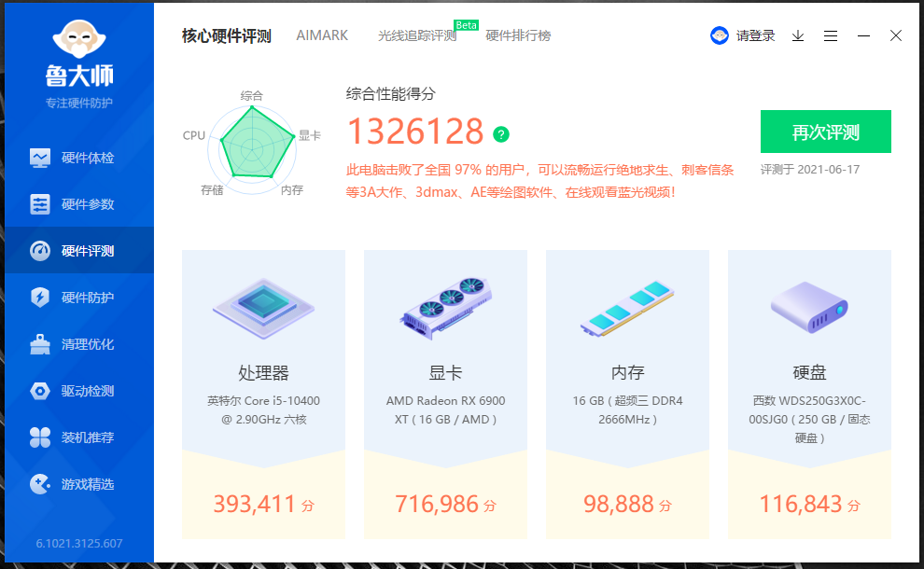Screen dimensions: 924x569
Task: Click version number 6.1021.3125.607
Action: [x=79, y=543]
